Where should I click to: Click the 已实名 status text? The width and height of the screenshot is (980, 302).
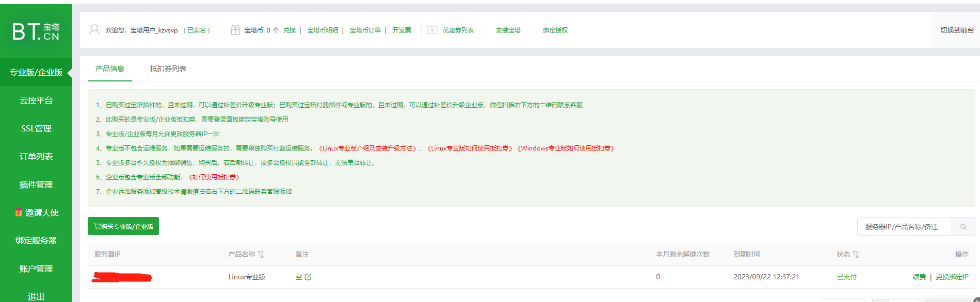(x=197, y=30)
